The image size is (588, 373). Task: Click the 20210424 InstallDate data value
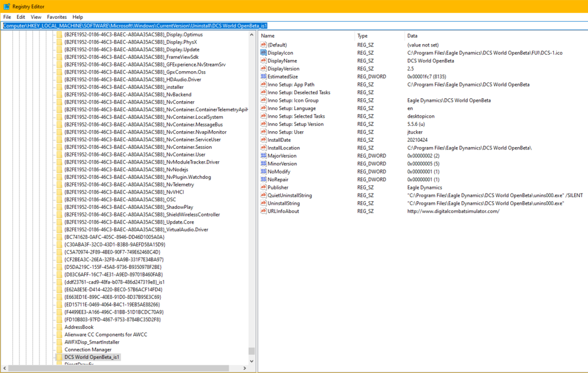click(417, 139)
